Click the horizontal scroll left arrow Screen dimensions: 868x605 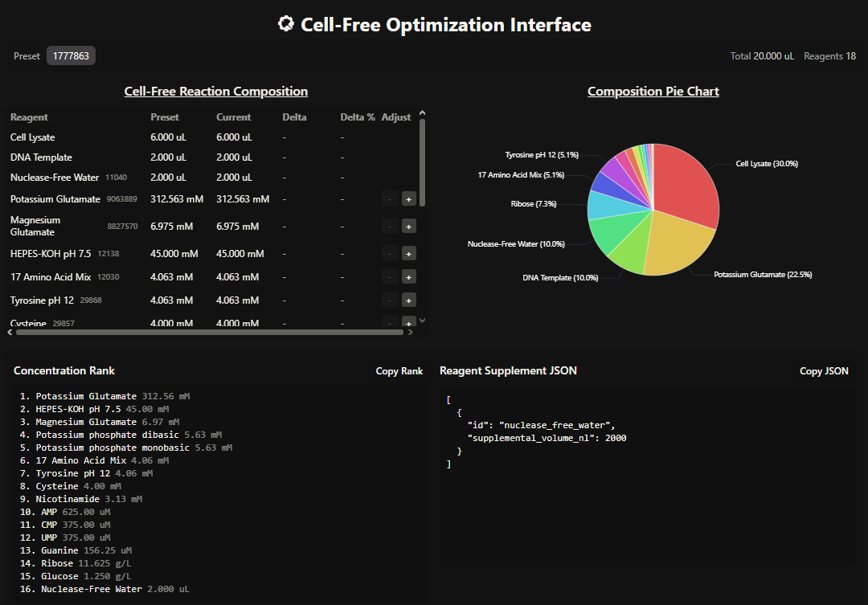[x=10, y=332]
